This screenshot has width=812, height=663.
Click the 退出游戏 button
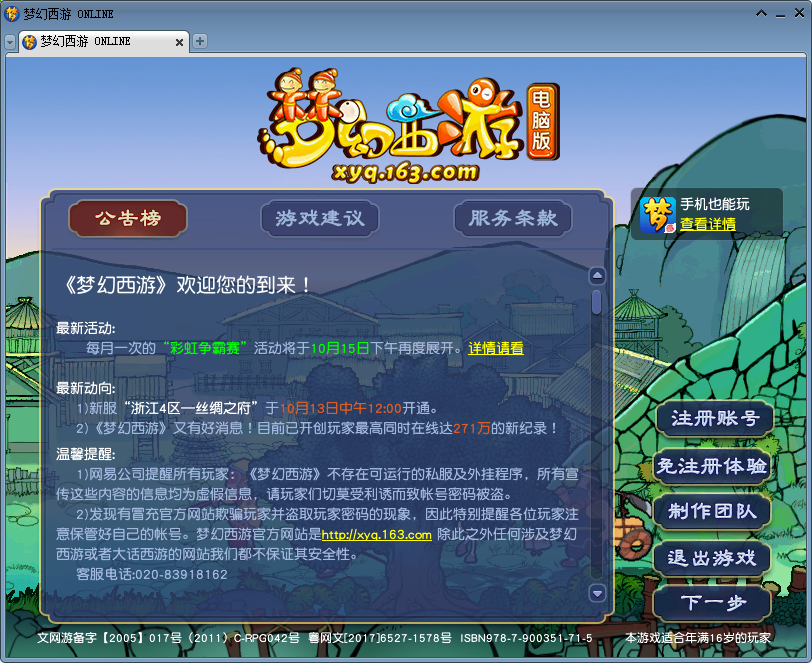coord(712,558)
